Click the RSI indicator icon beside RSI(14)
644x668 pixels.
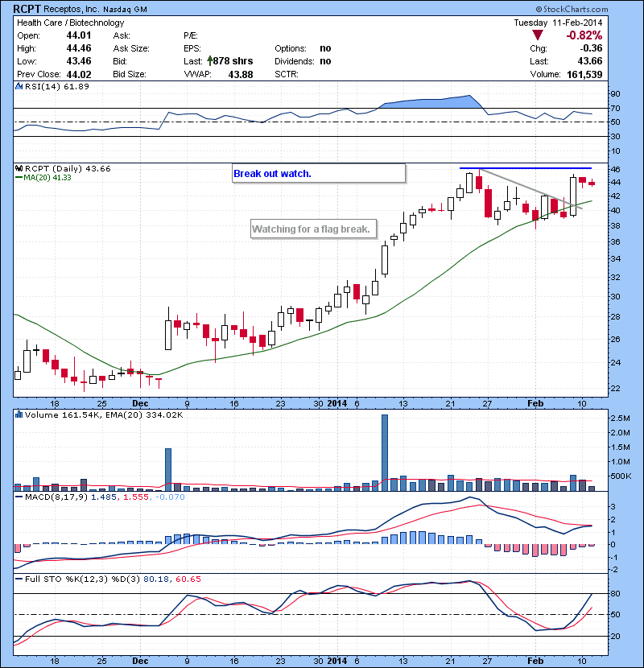tap(19, 86)
